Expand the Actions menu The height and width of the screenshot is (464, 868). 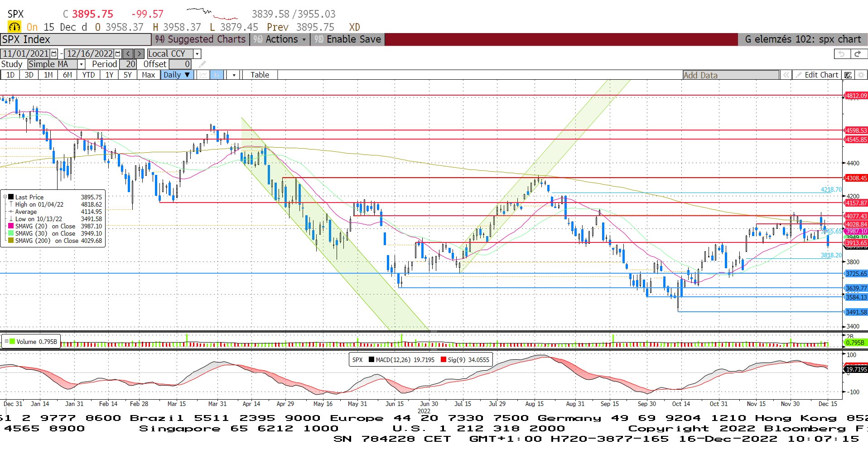(281, 39)
